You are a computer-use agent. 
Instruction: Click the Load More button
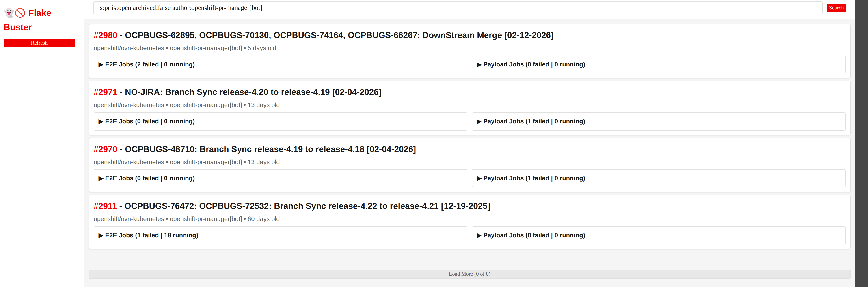point(469,274)
